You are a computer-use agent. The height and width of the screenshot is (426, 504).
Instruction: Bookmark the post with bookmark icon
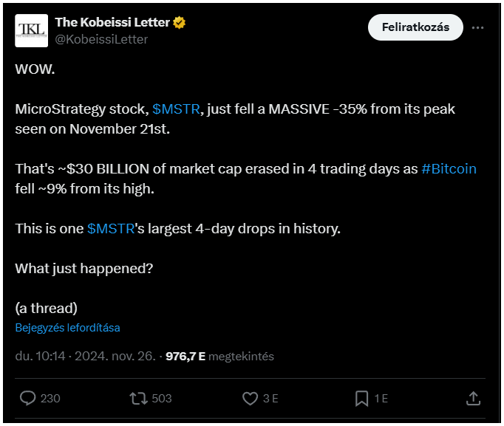coord(361,399)
